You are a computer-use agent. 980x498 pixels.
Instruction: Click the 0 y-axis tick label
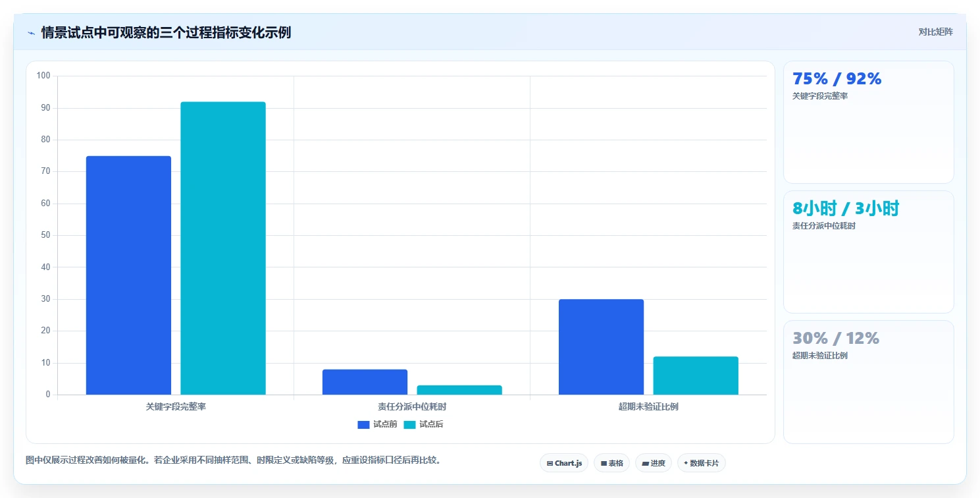pos(48,395)
